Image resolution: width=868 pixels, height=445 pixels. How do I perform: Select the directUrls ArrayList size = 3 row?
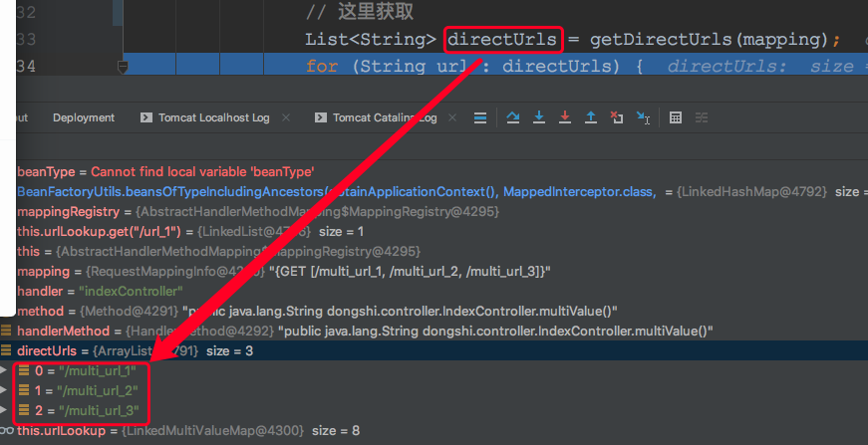434,350
